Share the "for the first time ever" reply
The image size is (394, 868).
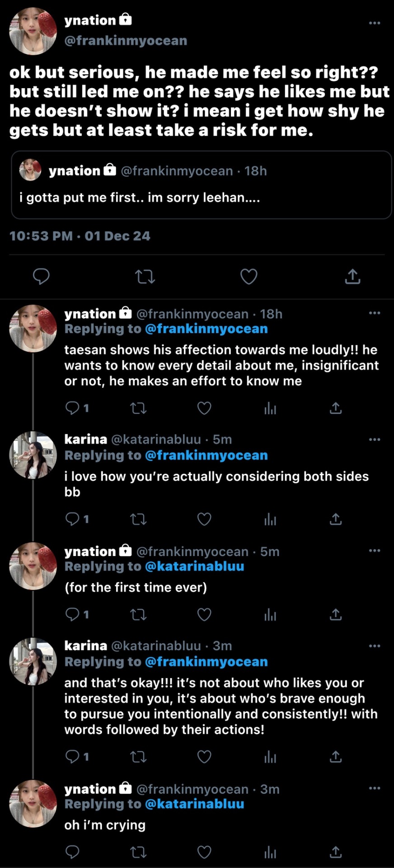[x=335, y=614]
